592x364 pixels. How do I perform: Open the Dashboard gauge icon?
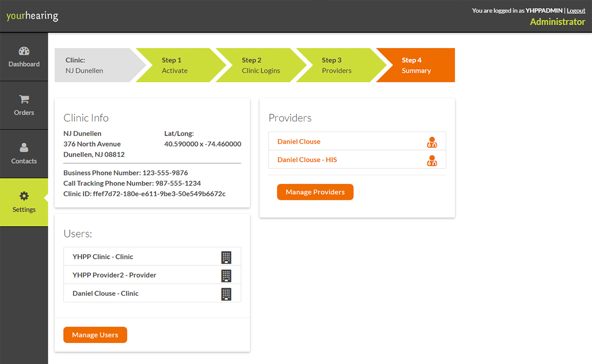pyautogui.click(x=24, y=51)
